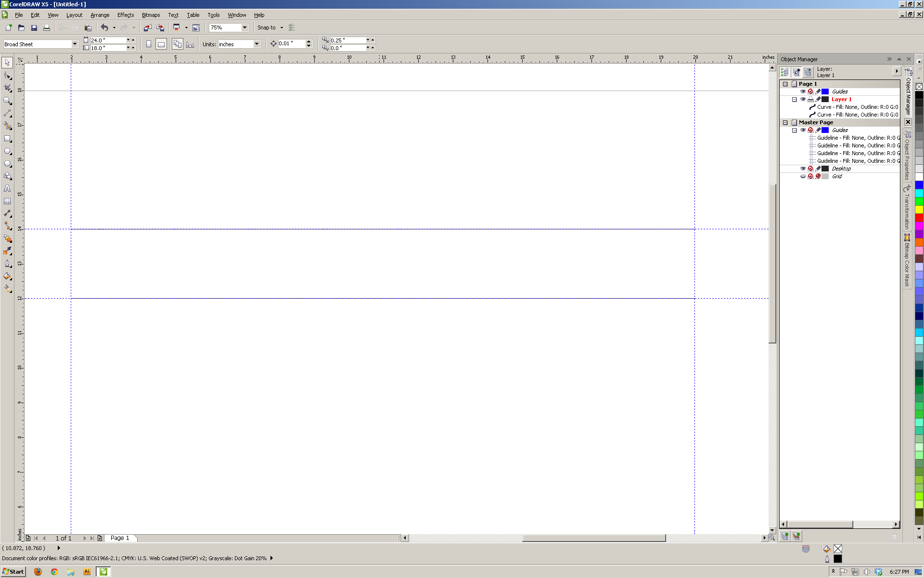Pick the yellow palette swatch
The image size is (924, 578).
click(x=919, y=210)
